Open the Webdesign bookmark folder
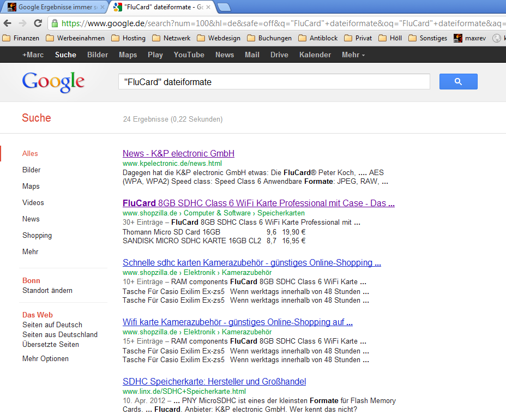 219,38
